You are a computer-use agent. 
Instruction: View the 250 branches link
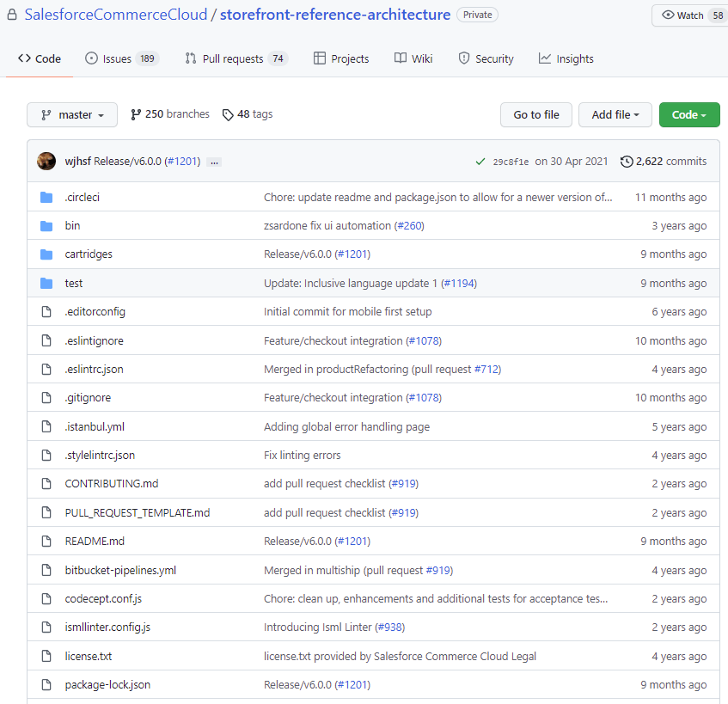pyautogui.click(x=170, y=114)
